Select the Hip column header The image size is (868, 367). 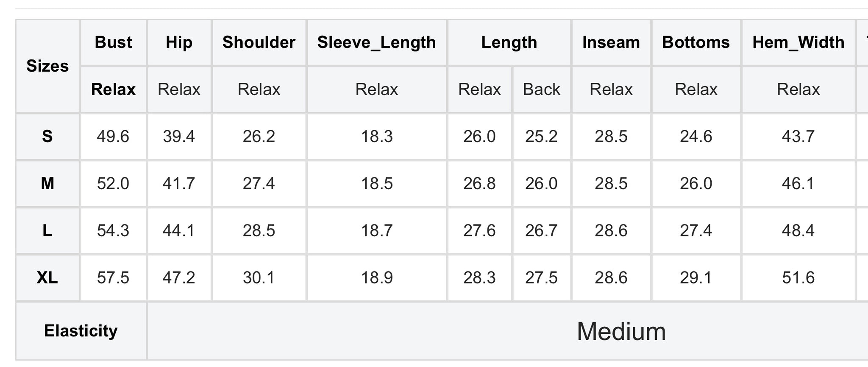[x=179, y=42]
